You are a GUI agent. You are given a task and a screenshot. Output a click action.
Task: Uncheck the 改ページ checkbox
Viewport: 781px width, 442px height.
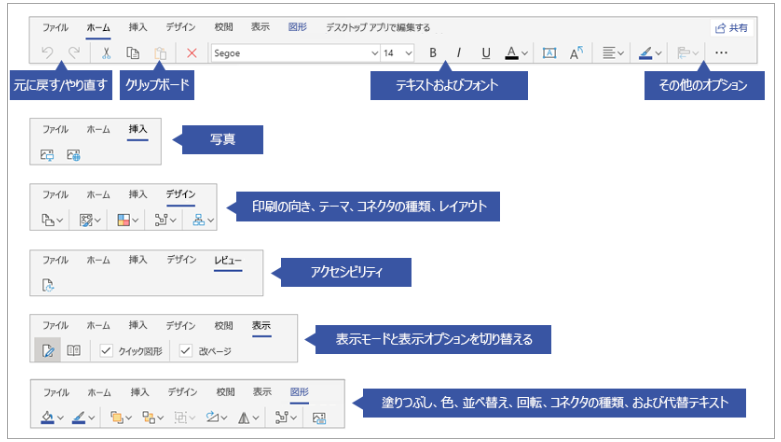click(186, 350)
